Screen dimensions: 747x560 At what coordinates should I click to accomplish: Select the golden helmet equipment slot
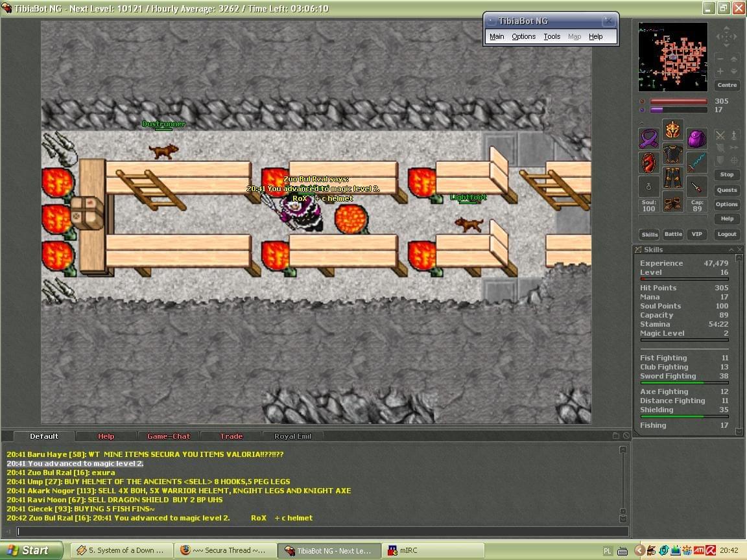(x=672, y=130)
